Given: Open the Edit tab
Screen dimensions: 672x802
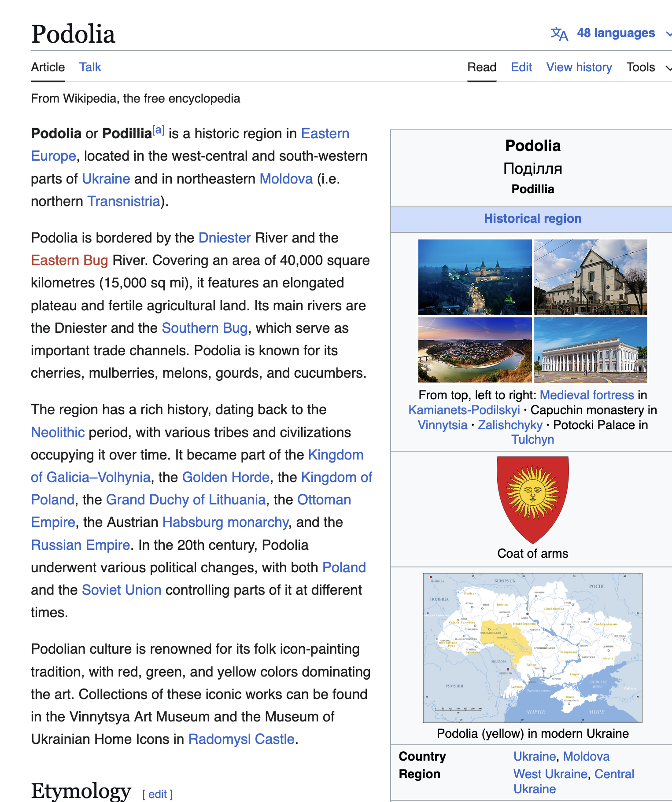Looking at the screenshot, I should pyautogui.click(x=521, y=67).
